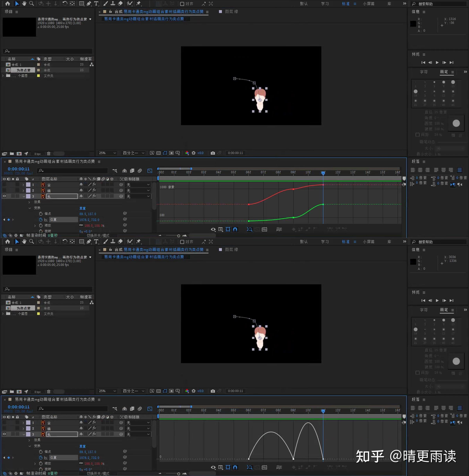Select the Type (T) tool in the upper toolbar
Screen dimensions: 469x476
96,4
